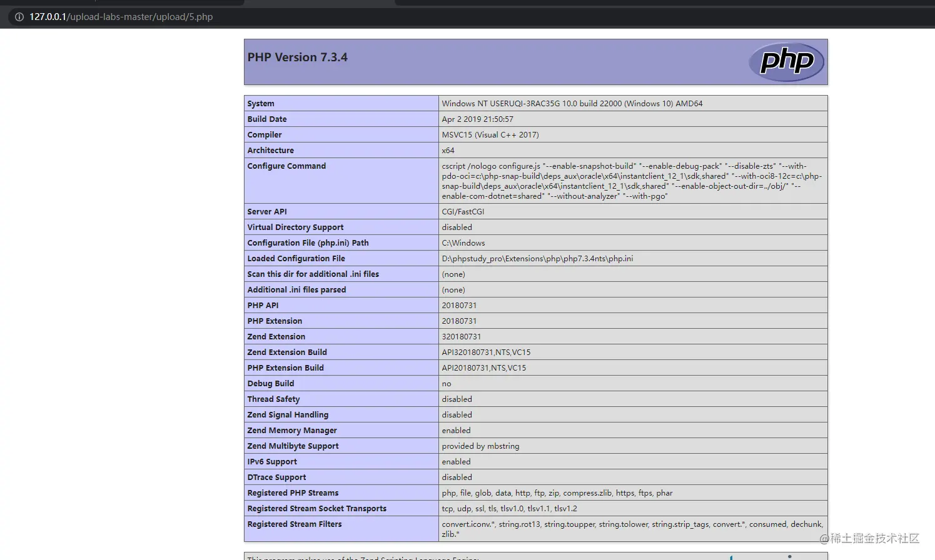The width and height of the screenshot is (935, 560).
Task: Select "Additional .ini files parsed" label
Action: tap(296, 290)
